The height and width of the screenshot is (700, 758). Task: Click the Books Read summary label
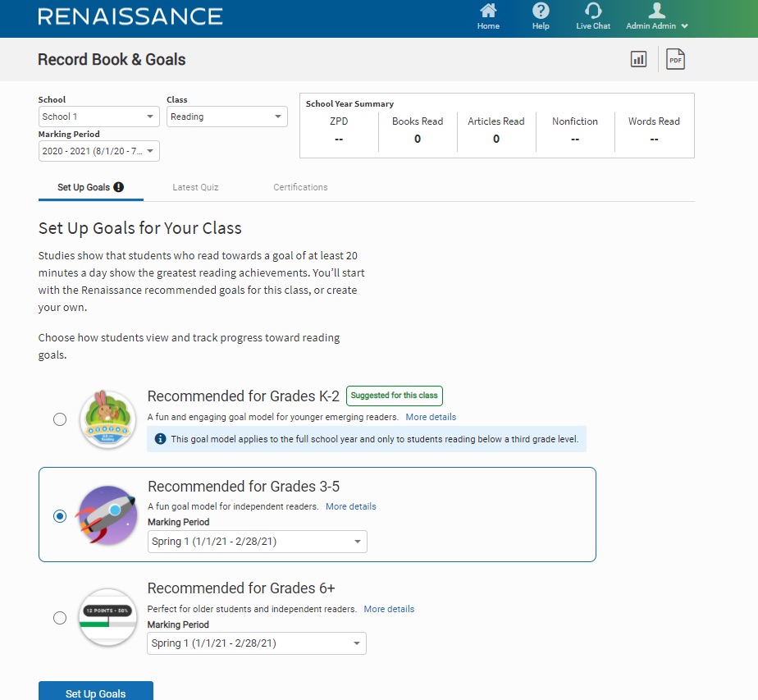tap(418, 121)
